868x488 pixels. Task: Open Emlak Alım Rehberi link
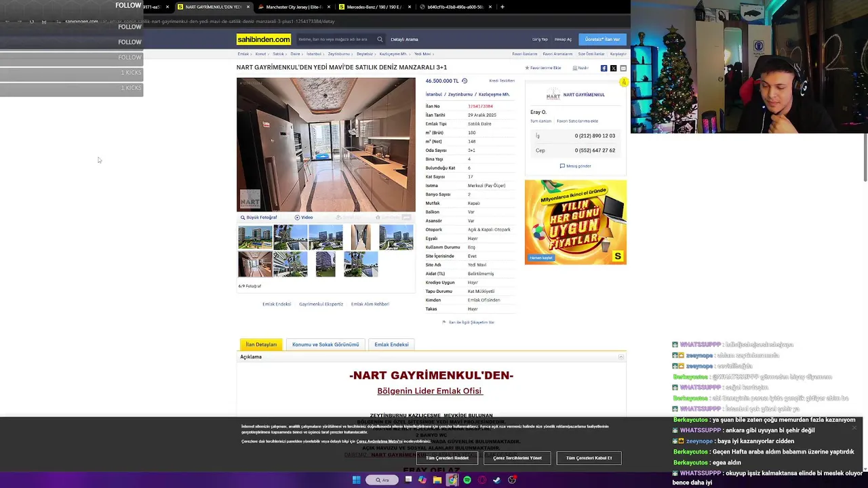370,304
